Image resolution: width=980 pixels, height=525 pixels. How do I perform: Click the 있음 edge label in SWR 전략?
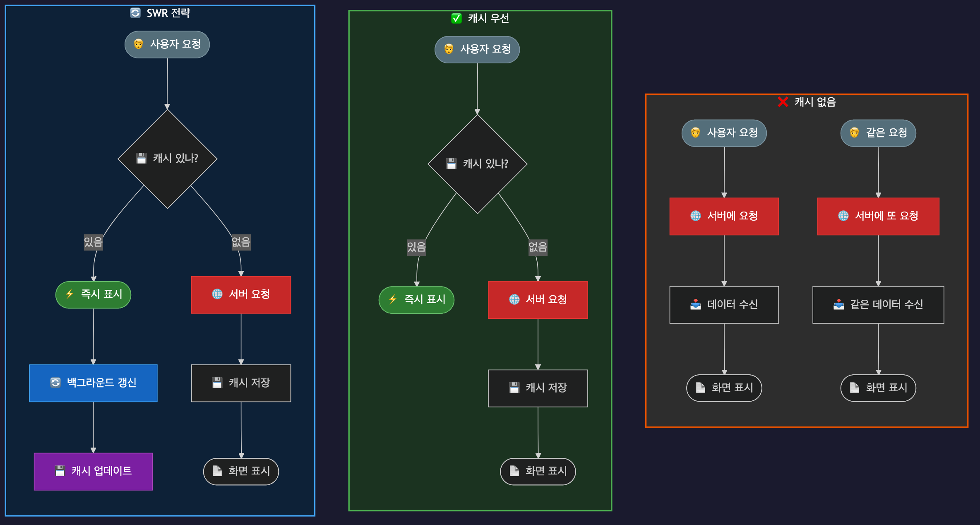(x=93, y=242)
